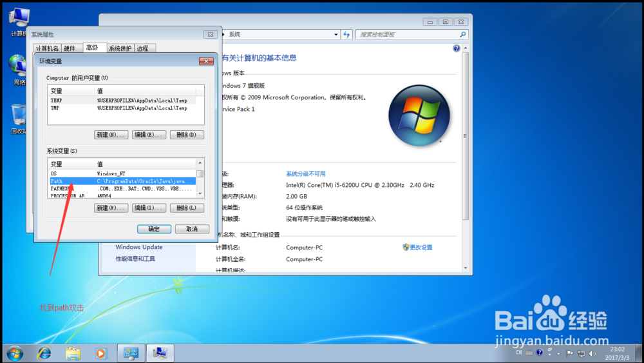
Task: Open Windows Update link
Action: click(139, 247)
